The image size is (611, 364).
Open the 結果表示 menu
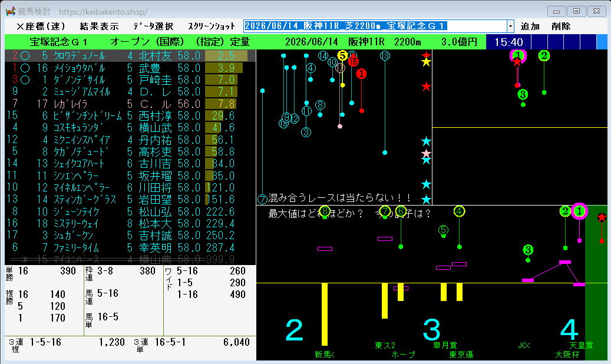(x=99, y=27)
